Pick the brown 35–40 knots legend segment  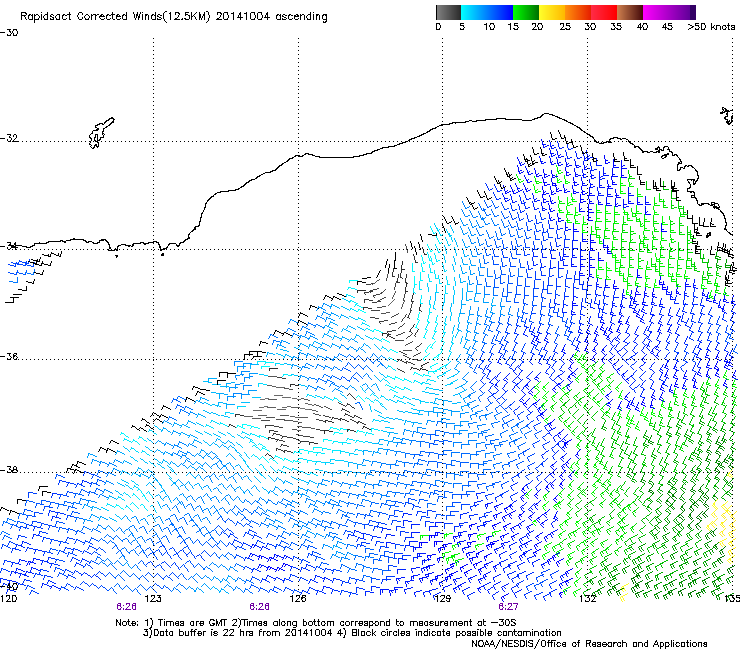click(x=630, y=12)
